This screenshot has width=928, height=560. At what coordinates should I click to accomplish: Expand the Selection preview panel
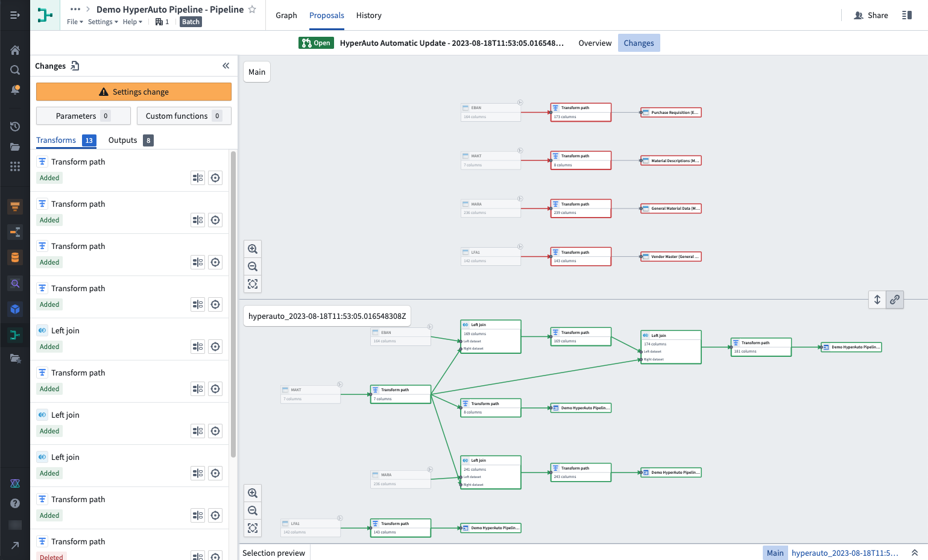(915, 553)
